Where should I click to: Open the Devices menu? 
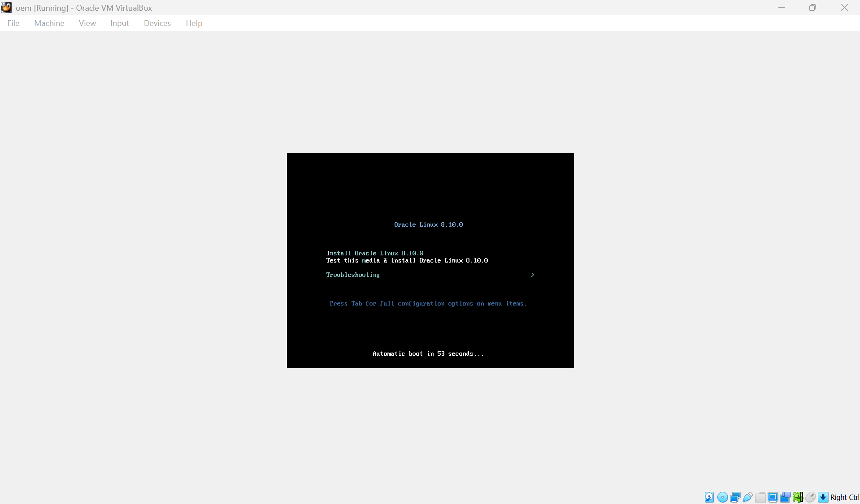tap(157, 23)
